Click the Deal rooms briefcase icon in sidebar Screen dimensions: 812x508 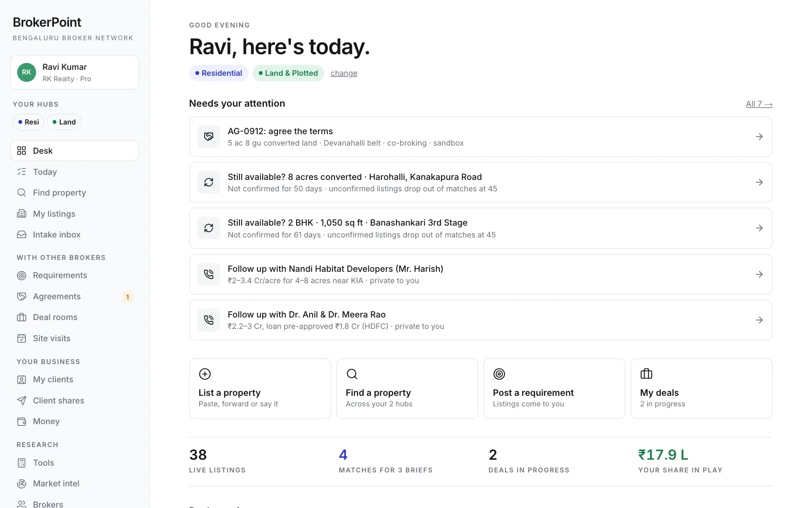pos(22,317)
